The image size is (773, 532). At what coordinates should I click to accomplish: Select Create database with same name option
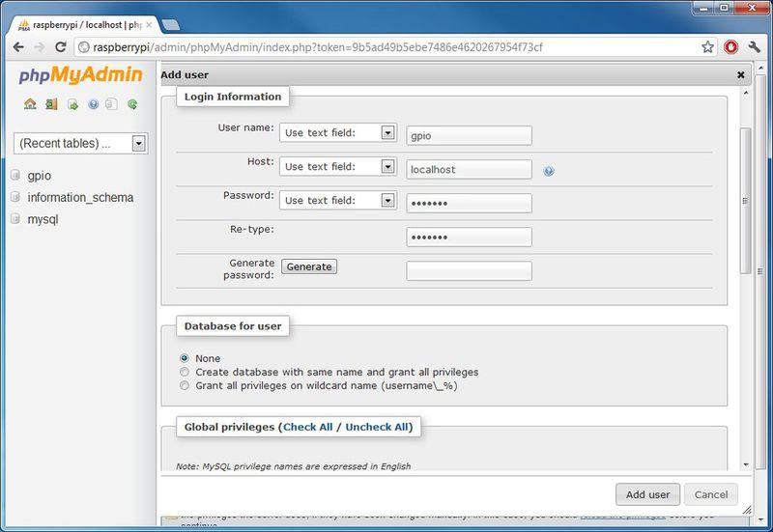tap(185, 372)
